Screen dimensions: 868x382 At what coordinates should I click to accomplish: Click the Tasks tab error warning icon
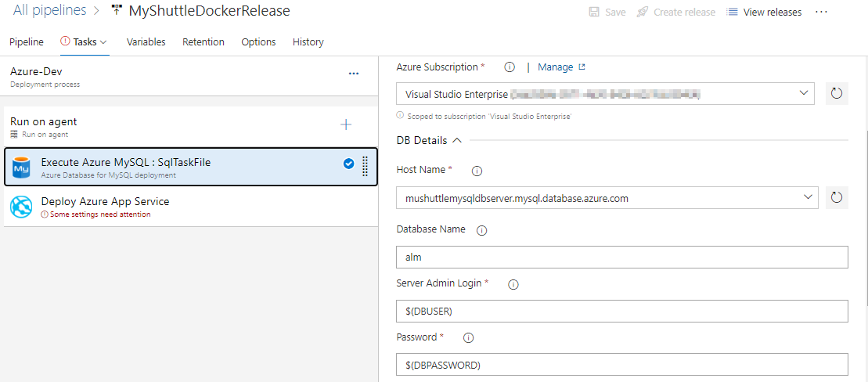click(x=65, y=41)
